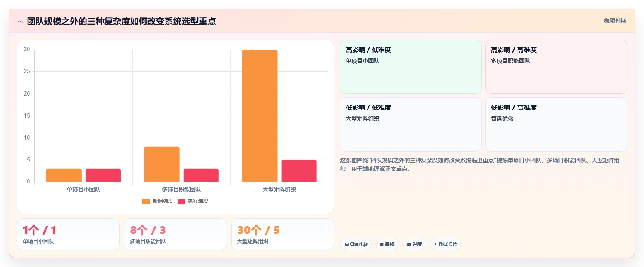Click the description paragraph starting 这张图围绕

(480, 165)
